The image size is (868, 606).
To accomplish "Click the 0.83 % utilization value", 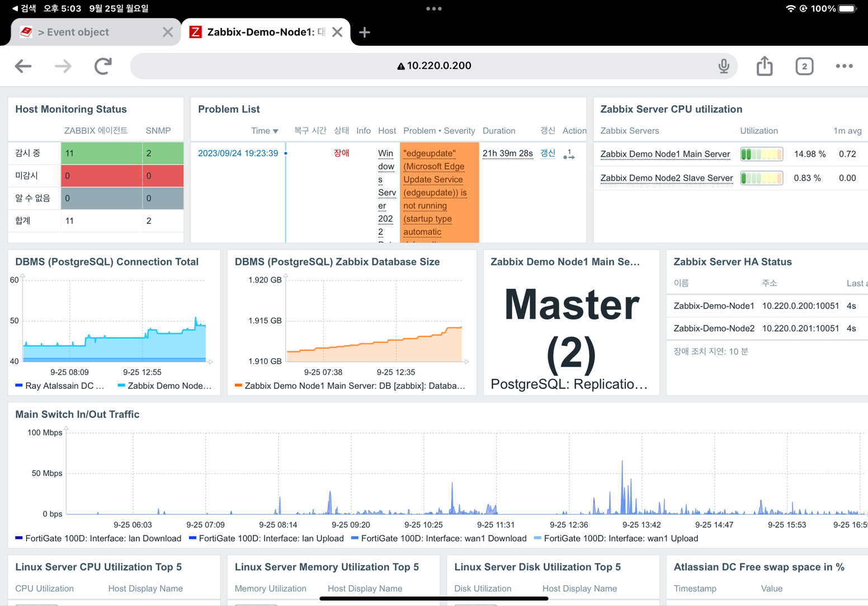I will [x=807, y=178].
